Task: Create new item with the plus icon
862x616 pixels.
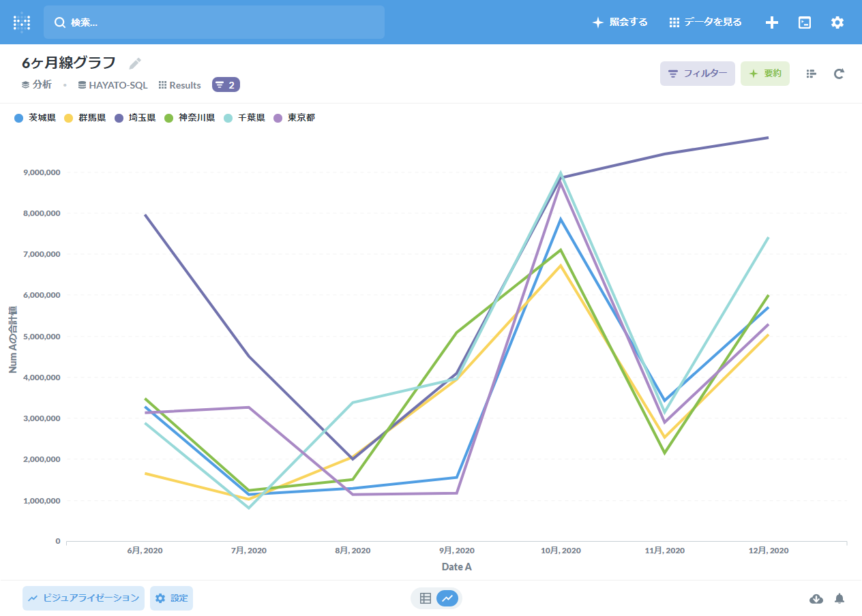Action: pos(771,22)
